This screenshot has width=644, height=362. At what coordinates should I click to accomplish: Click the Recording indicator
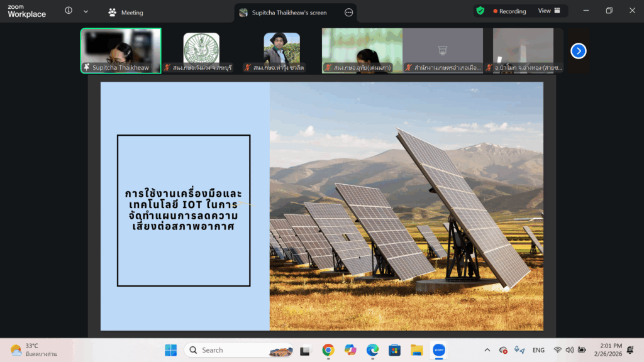[x=509, y=11]
